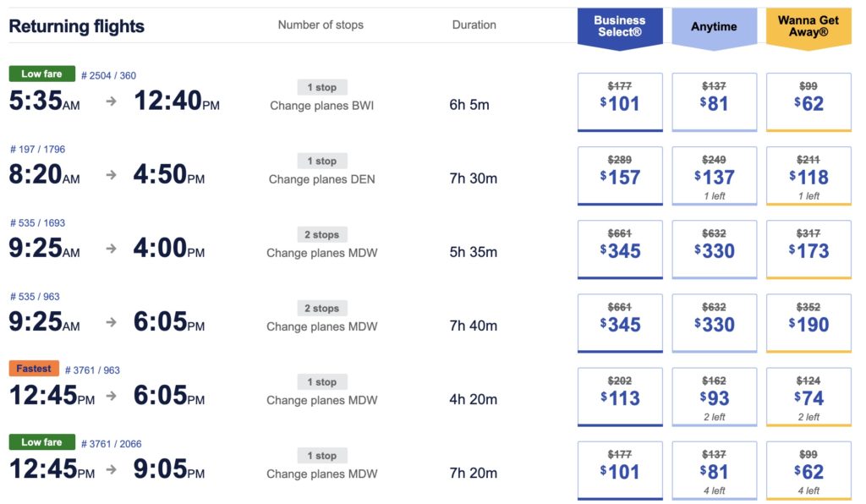Image resolution: width=866 pixels, height=504 pixels.
Task: Choose the $190 Wanna Get Away fare
Action: [808, 323]
